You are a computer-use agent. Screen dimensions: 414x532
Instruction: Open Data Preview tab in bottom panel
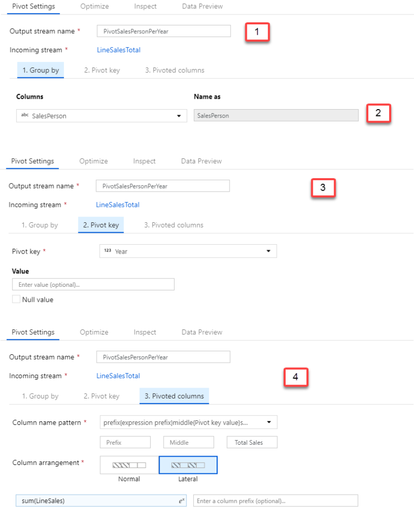(x=202, y=332)
